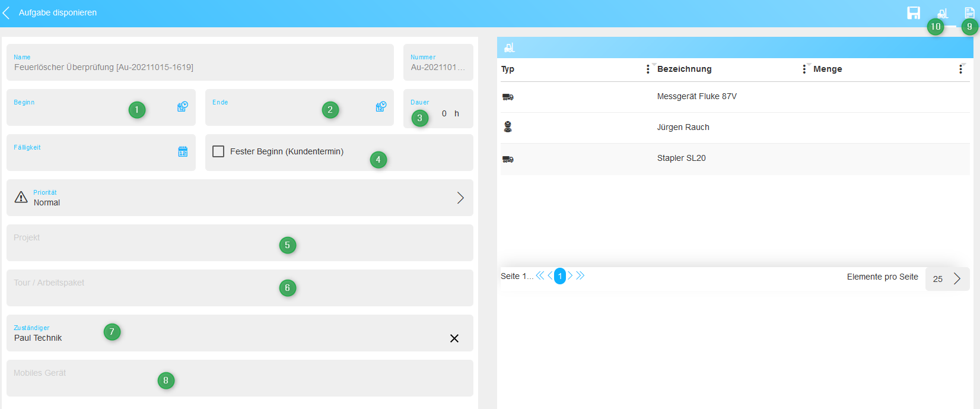Click the Elemente pro Seite label
The height and width of the screenshot is (409, 980).
tap(882, 277)
